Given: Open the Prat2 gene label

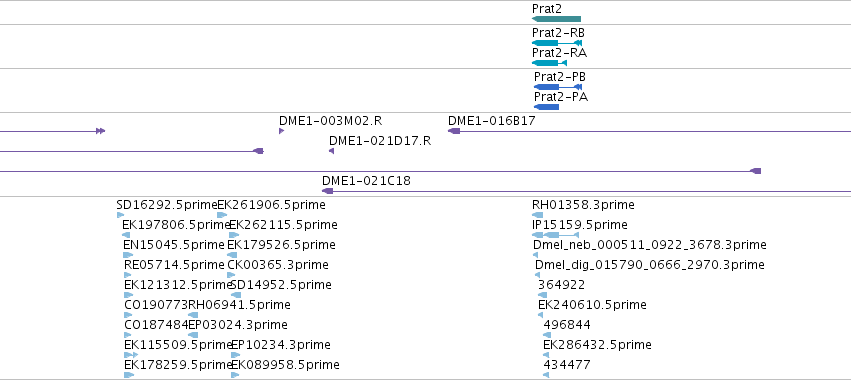Looking at the screenshot, I should click(547, 9).
